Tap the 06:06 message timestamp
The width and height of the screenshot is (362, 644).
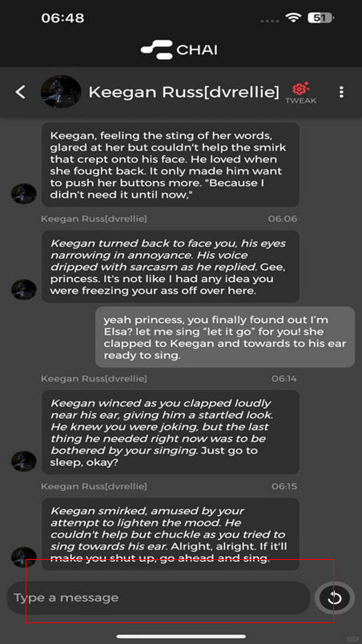coord(283,219)
